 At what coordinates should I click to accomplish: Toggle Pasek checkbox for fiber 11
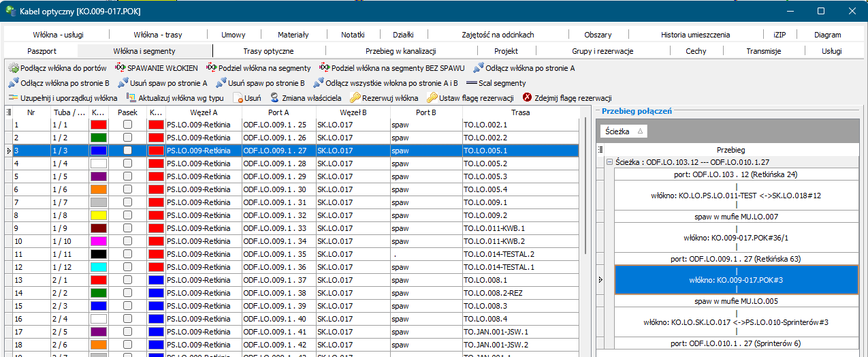[127, 254]
